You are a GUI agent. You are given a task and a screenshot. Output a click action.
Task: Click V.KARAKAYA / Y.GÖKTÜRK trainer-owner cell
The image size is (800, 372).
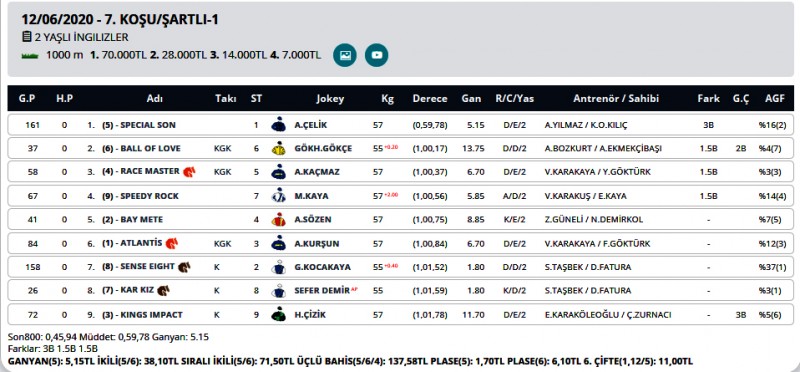click(x=597, y=172)
